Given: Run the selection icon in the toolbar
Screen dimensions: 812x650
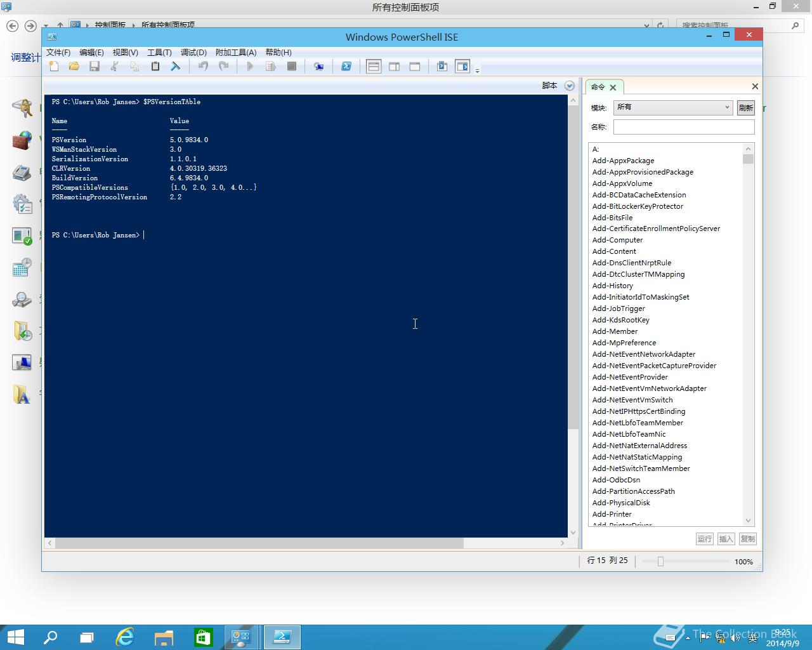Looking at the screenshot, I should point(271,66).
